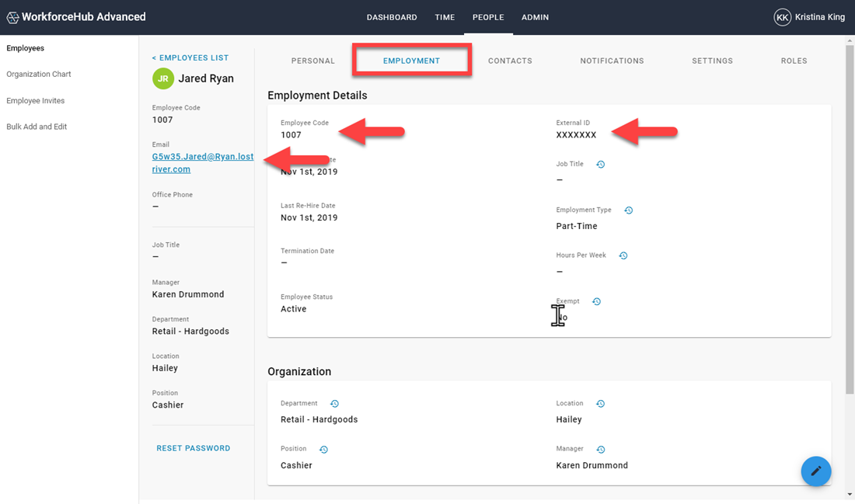Open Bulk Add and Edit page
This screenshot has height=504, width=855.
37,126
